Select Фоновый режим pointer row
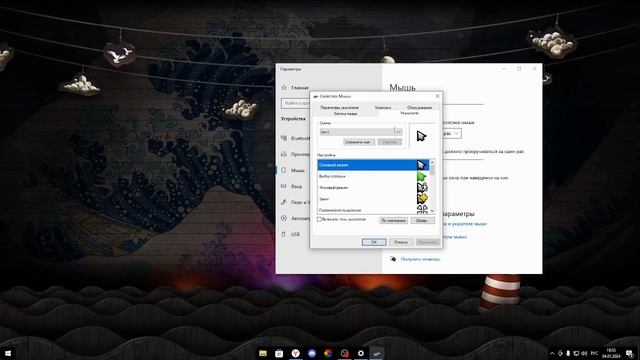This screenshot has width=640, height=360. click(373, 188)
